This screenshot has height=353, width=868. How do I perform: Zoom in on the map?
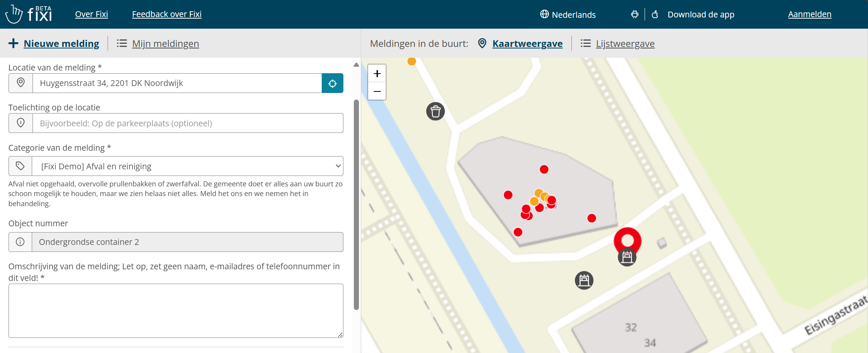(x=377, y=74)
